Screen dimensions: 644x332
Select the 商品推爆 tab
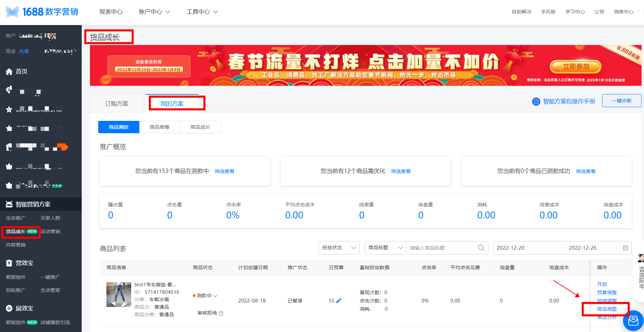click(x=160, y=127)
